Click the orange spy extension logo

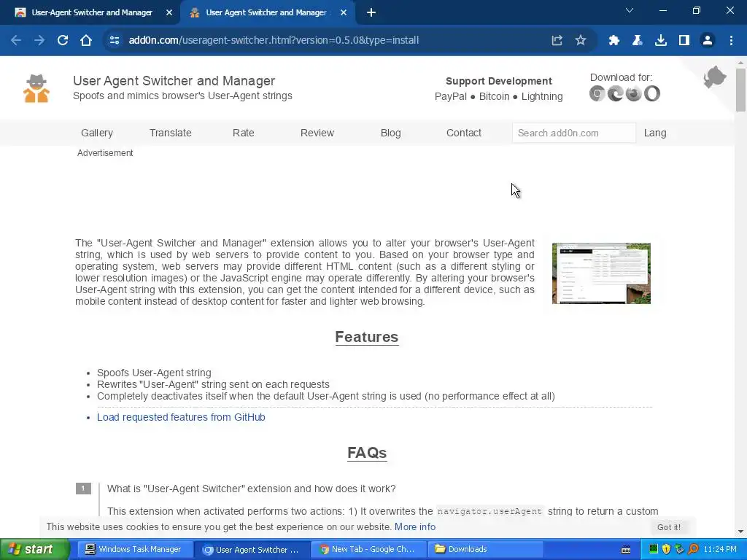click(x=36, y=88)
